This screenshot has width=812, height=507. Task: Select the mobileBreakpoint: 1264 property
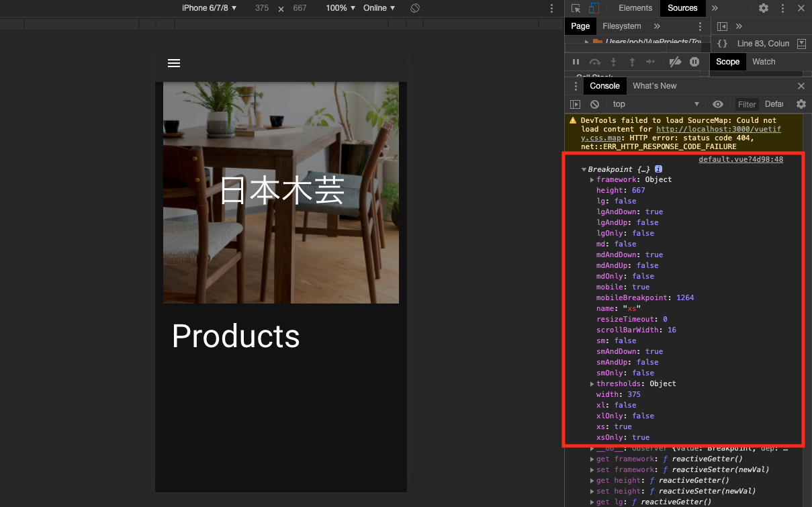pos(645,298)
